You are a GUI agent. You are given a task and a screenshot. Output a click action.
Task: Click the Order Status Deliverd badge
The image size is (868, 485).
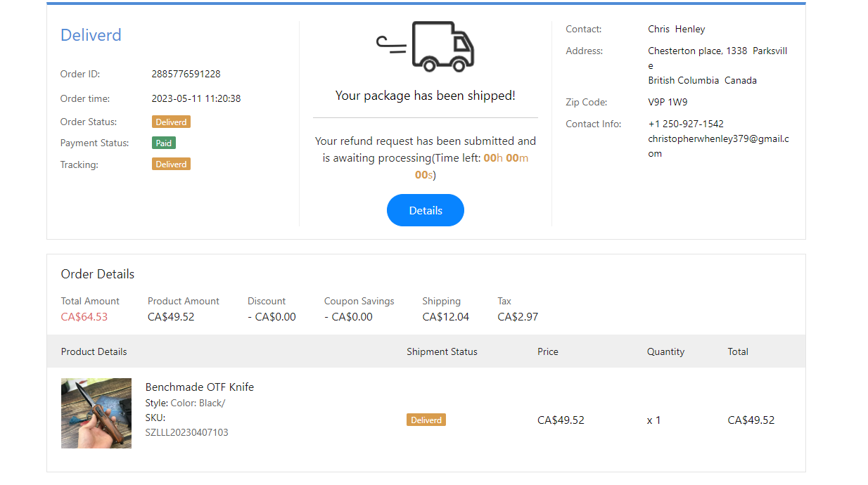171,122
